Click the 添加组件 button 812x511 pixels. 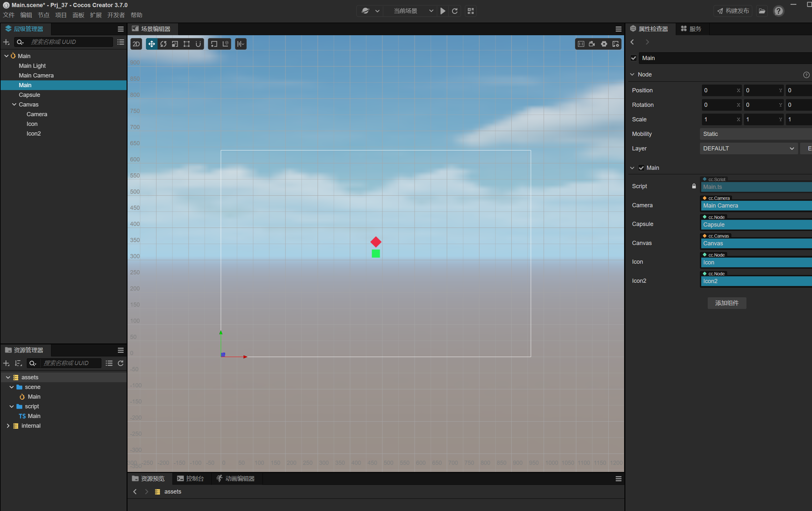[x=726, y=303]
